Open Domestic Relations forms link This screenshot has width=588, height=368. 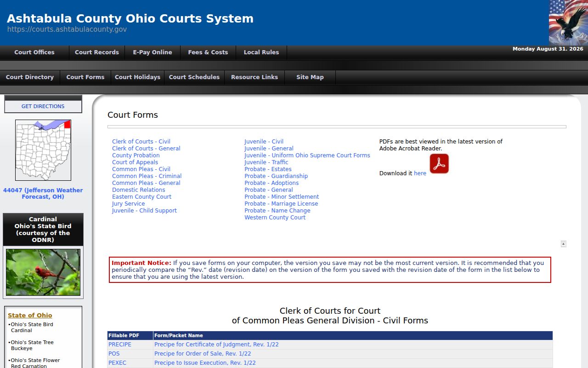pyautogui.click(x=139, y=190)
